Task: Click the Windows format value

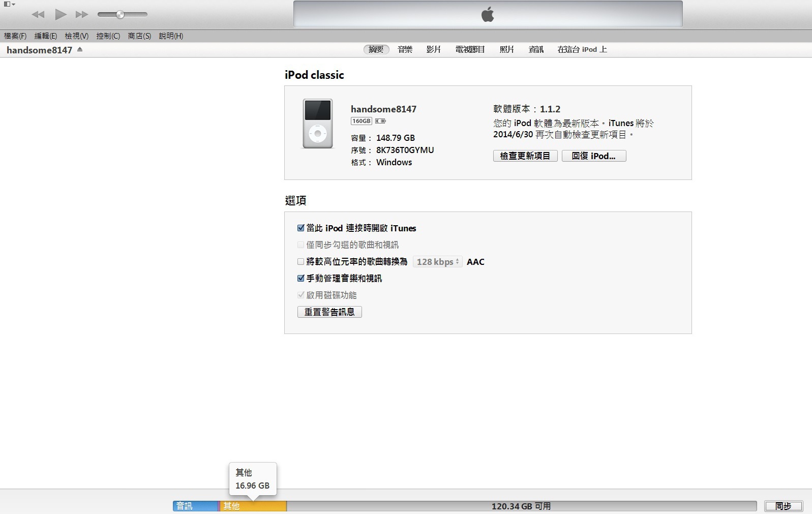Action: [x=394, y=162]
